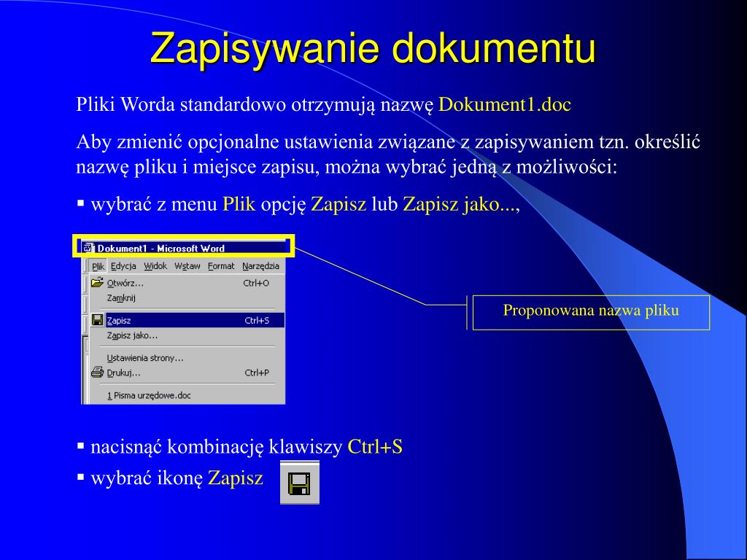Click the open-folder icon beside Otwórz
The width and height of the screenshot is (747, 560).
[97, 282]
